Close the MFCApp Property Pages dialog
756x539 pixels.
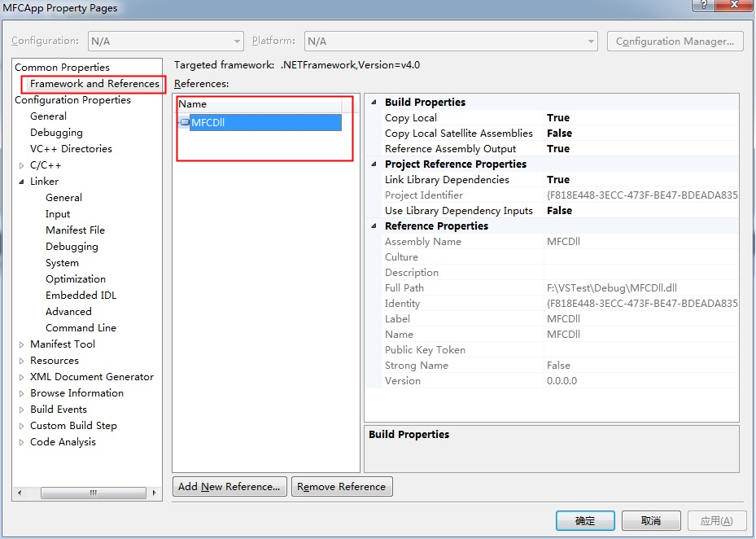[734, 5]
